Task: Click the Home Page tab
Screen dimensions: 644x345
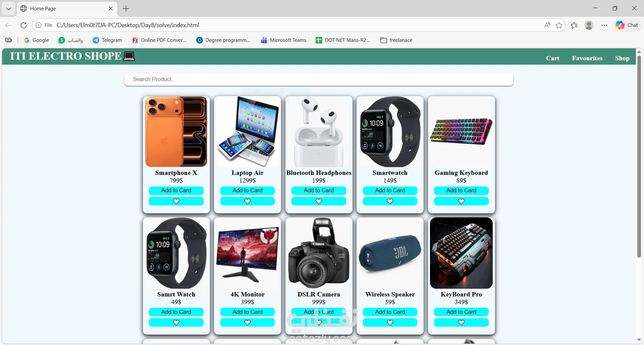Action: pyautogui.click(x=67, y=9)
